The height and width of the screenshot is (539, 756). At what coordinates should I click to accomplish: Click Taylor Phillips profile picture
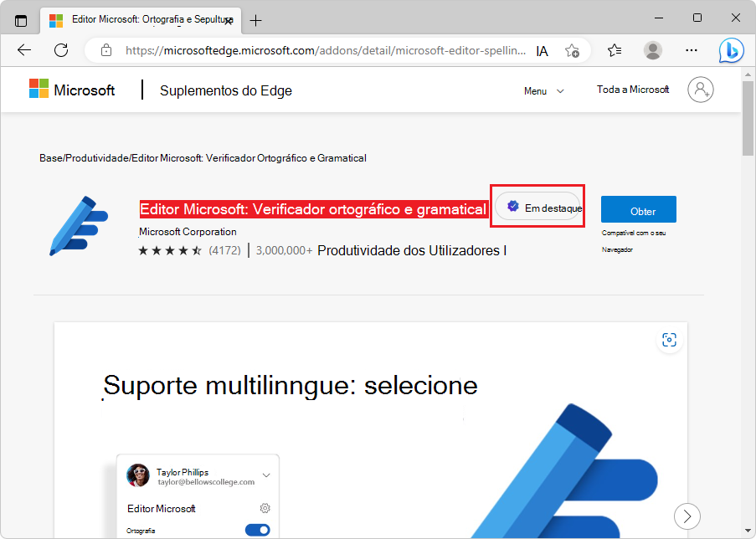(138, 475)
